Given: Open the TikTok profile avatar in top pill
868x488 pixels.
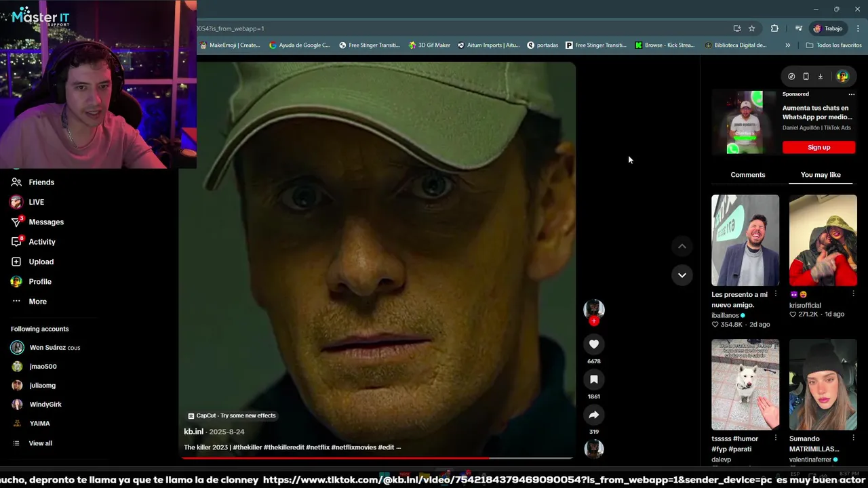Looking at the screenshot, I should (842, 77).
